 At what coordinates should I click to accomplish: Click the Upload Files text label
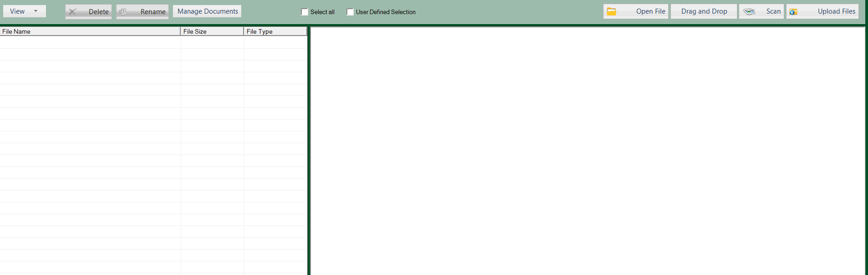pyautogui.click(x=836, y=11)
